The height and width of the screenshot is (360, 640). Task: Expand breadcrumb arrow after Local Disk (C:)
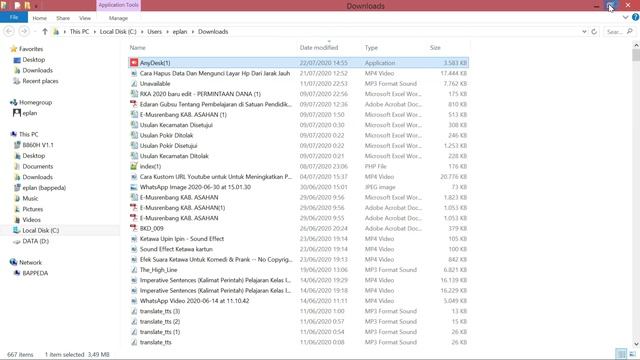(142, 31)
